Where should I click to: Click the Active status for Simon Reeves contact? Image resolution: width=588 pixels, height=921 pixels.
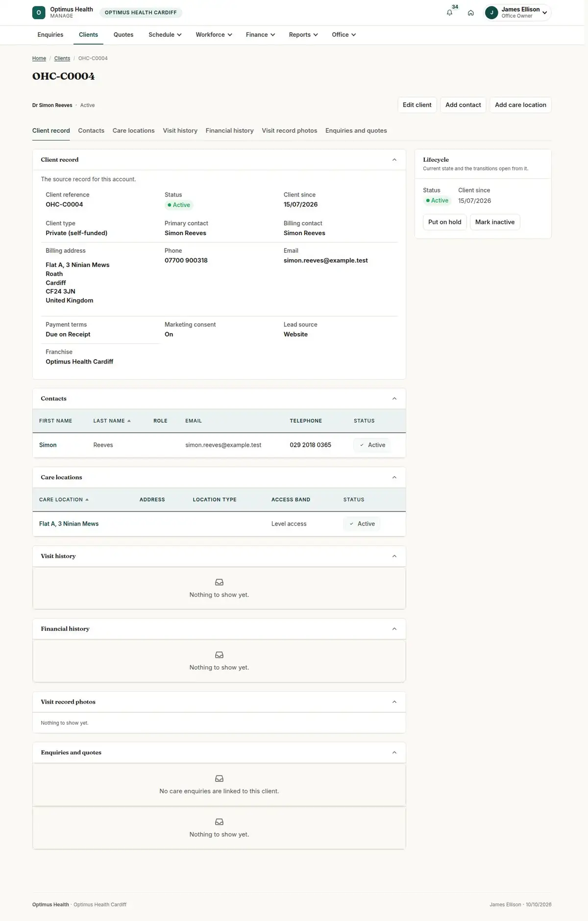coord(372,445)
